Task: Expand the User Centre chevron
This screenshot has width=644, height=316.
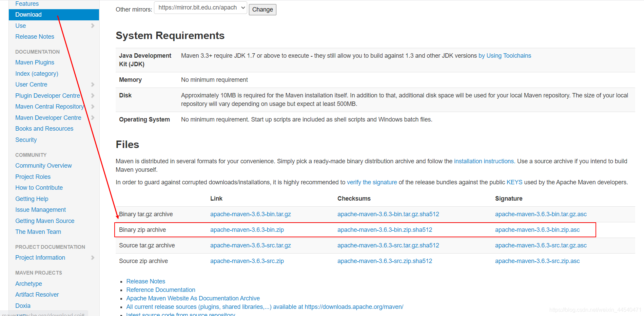Action: coord(93,85)
